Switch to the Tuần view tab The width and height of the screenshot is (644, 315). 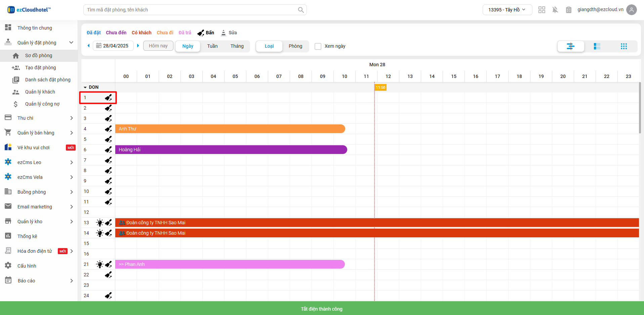tap(212, 46)
